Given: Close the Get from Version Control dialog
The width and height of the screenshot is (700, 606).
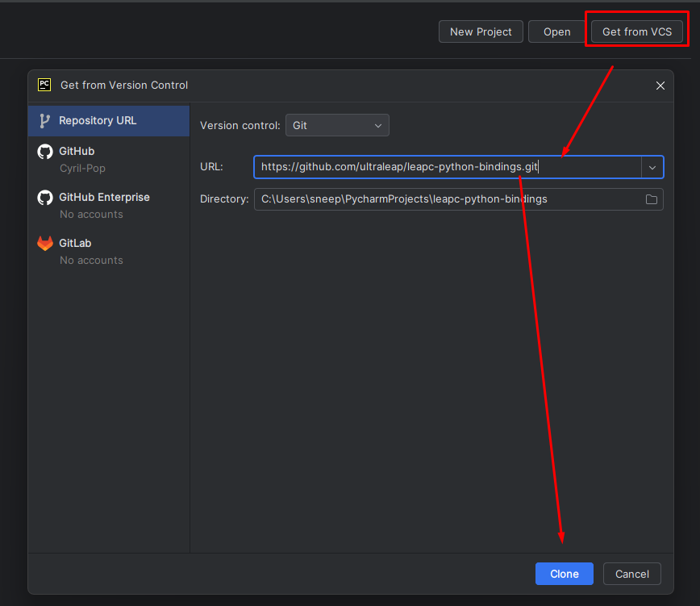Looking at the screenshot, I should [x=660, y=86].
